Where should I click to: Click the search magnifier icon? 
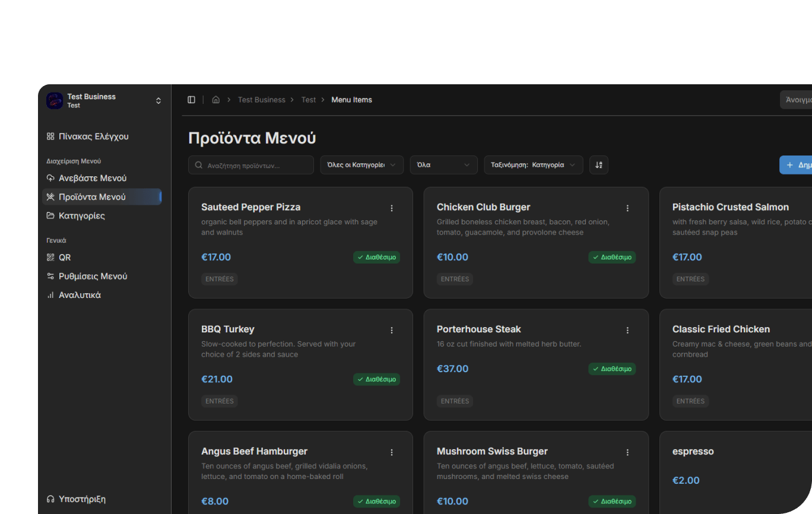199,166
